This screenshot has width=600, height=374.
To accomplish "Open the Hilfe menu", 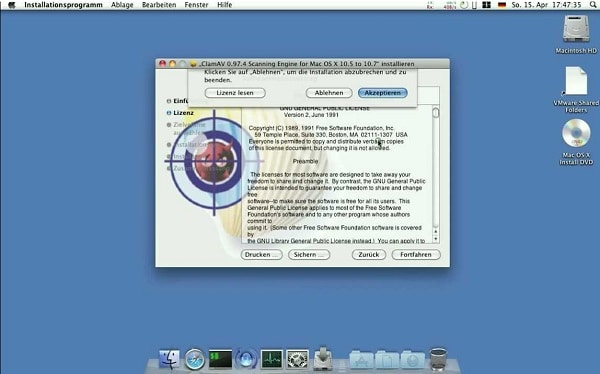I will tap(225, 5).
